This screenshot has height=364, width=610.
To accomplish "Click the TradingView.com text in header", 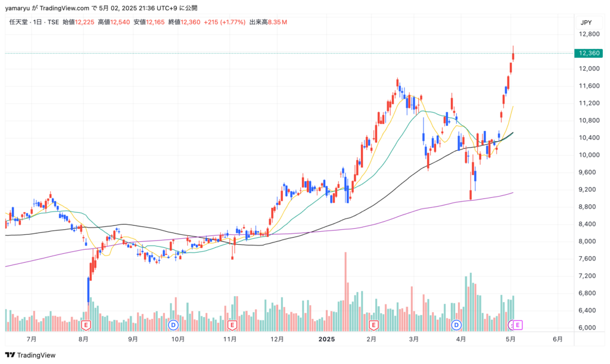I will (x=64, y=8).
